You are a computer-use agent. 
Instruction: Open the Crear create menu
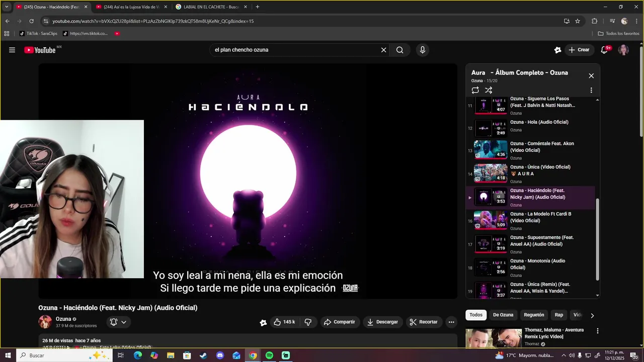(579, 50)
